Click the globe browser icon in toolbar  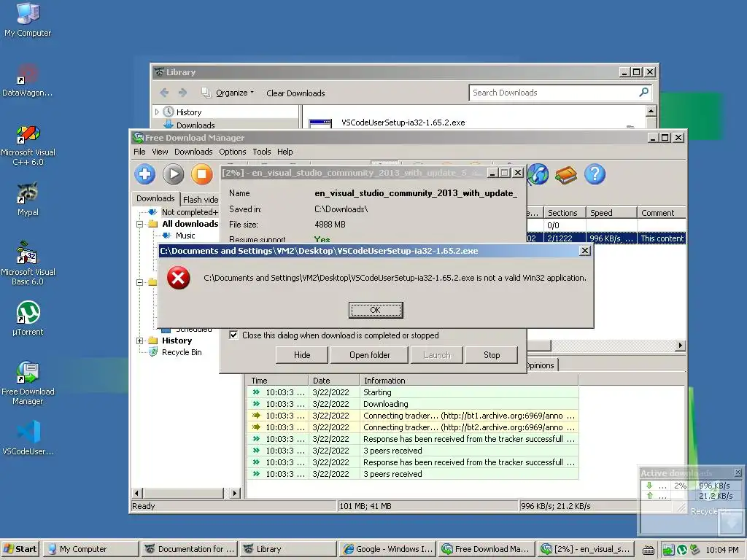coord(538,174)
